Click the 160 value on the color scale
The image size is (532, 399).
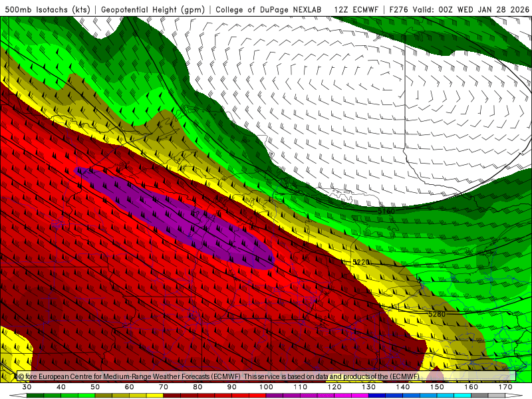[471, 387]
